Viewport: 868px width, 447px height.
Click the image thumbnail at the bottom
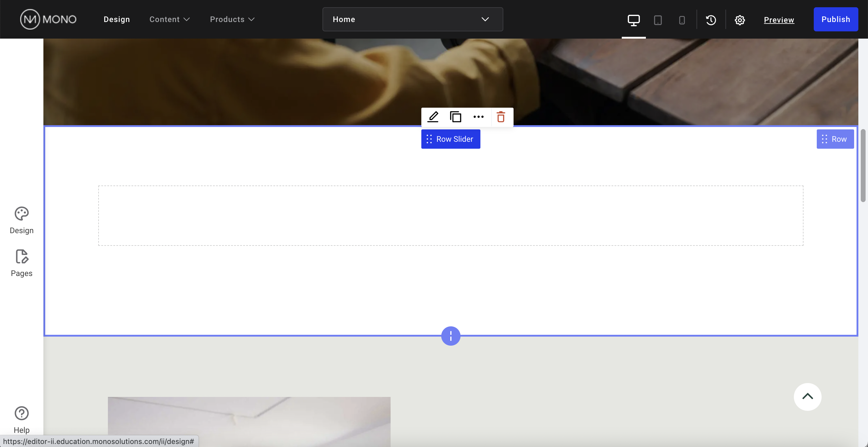click(x=249, y=422)
